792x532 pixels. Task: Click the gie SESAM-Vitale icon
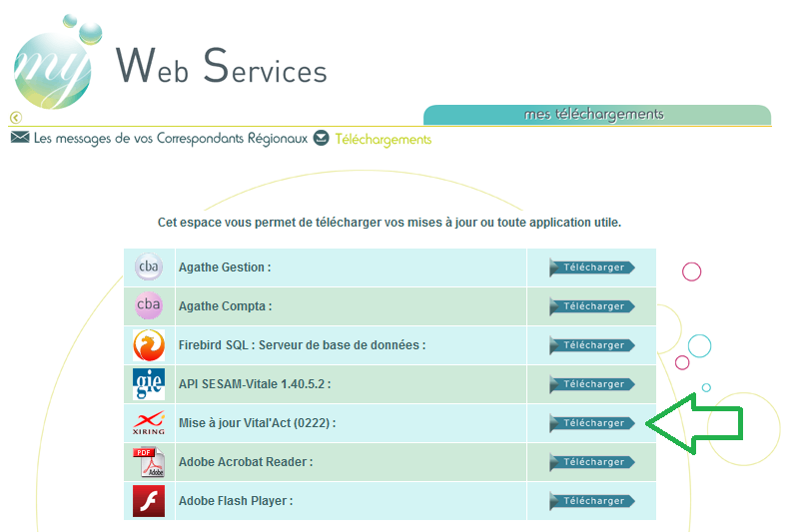[x=149, y=384]
